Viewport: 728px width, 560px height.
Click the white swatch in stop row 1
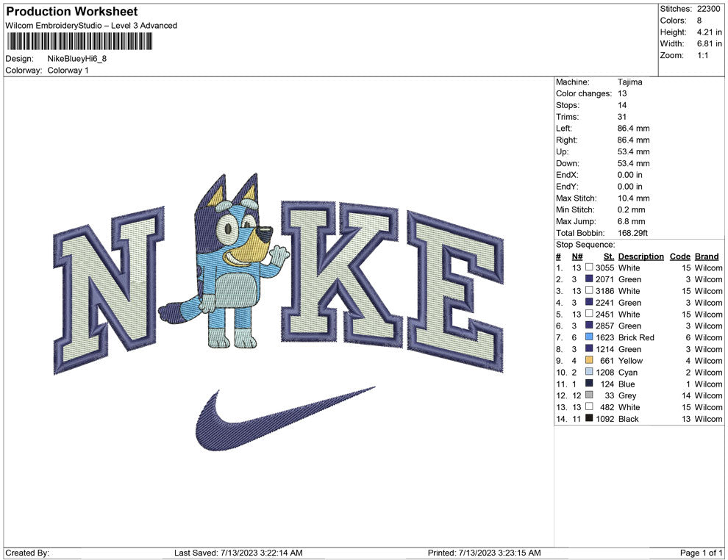pyautogui.click(x=589, y=268)
